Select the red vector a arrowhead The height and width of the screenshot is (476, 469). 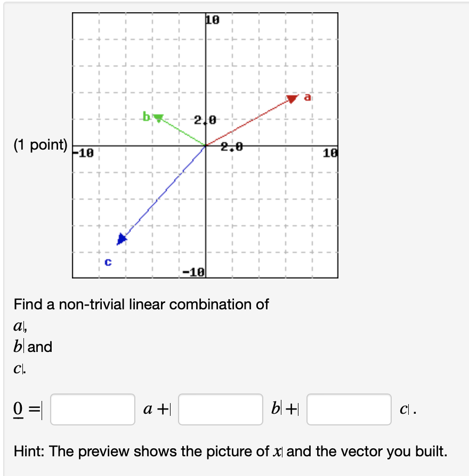pos(292,99)
